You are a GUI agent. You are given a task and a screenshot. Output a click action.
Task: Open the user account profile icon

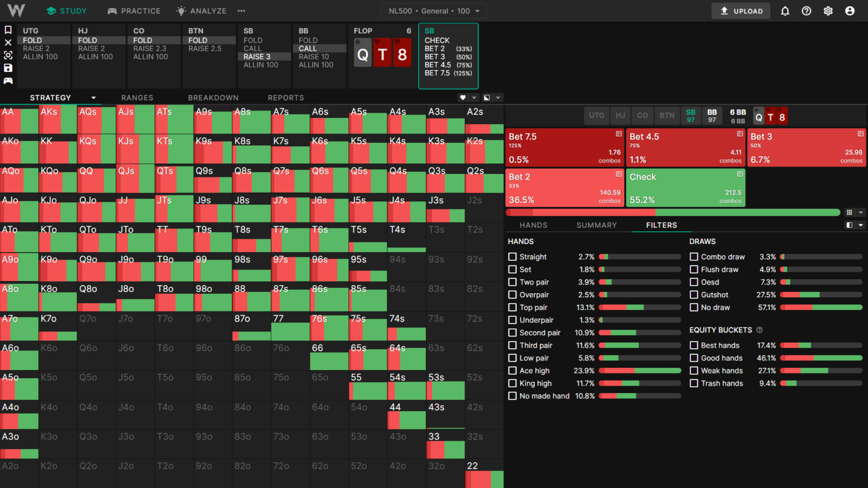[849, 11]
